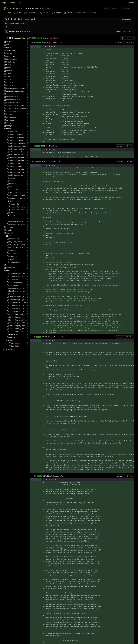Open MichaelAgarkov owner link
Viewport: 138px width, 644px height.
(x=15, y=8)
